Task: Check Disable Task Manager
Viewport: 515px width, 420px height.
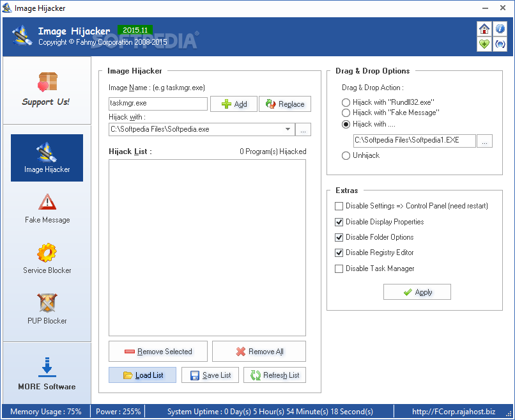Action: (x=339, y=269)
